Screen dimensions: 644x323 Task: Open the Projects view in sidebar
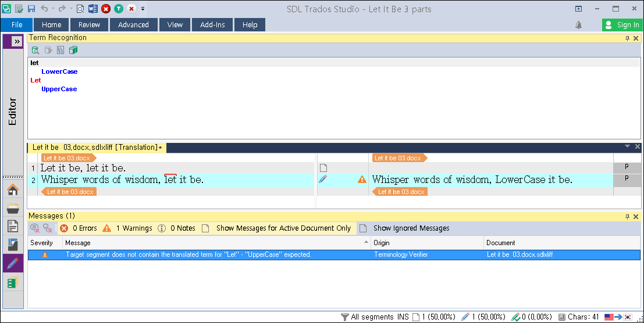[x=13, y=208]
